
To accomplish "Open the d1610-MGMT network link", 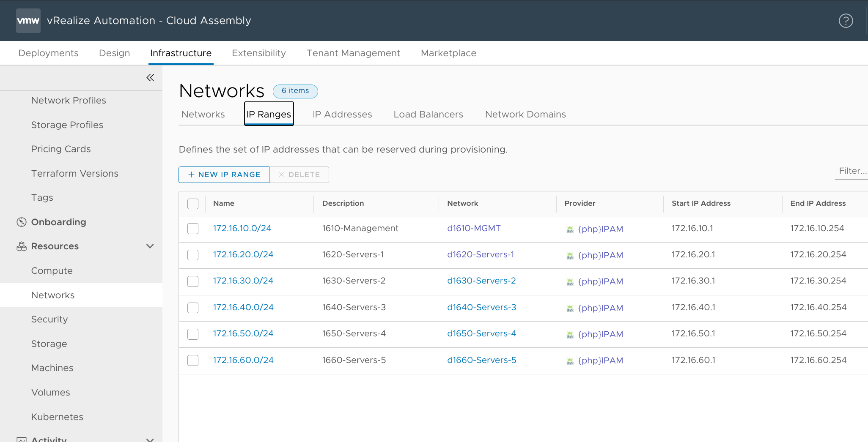I will tap(474, 229).
